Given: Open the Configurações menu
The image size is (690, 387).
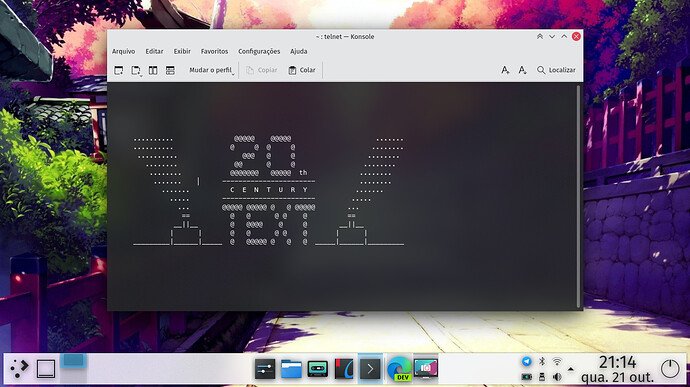Looking at the screenshot, I should click(x=259, y=52).
